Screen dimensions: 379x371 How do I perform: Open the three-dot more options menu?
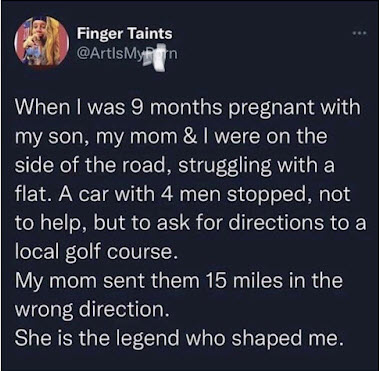[360, 33]
